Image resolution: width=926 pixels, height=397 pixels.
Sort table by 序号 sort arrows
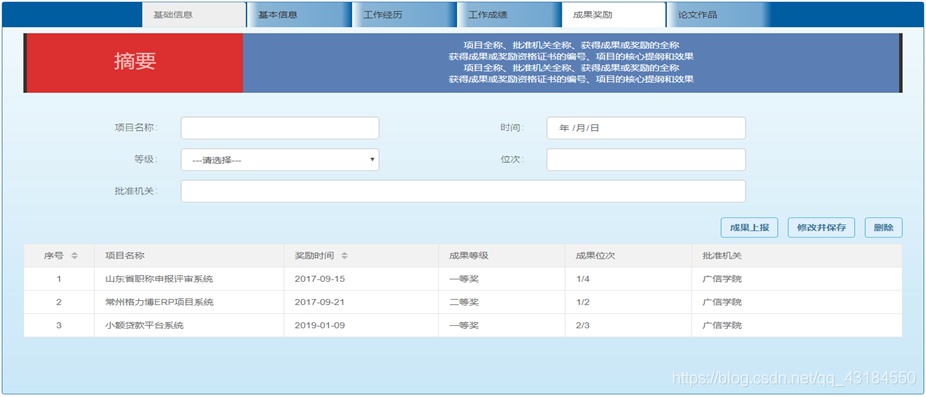tap(74, 256)
